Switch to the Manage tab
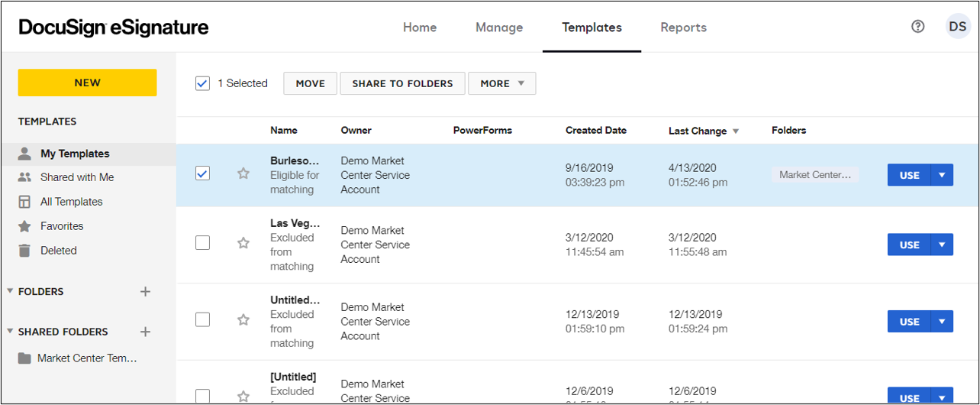This screenshot has height=405, width=980. click(x=499, y=28)
